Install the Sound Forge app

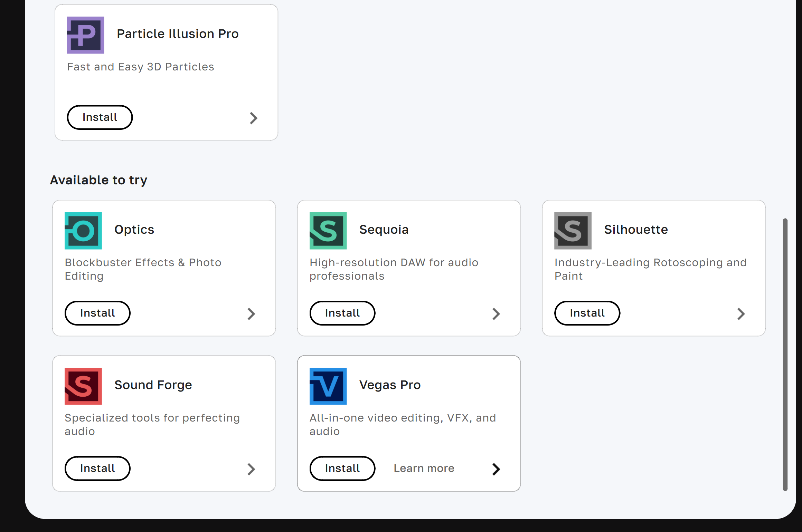(x=97, y=468)
